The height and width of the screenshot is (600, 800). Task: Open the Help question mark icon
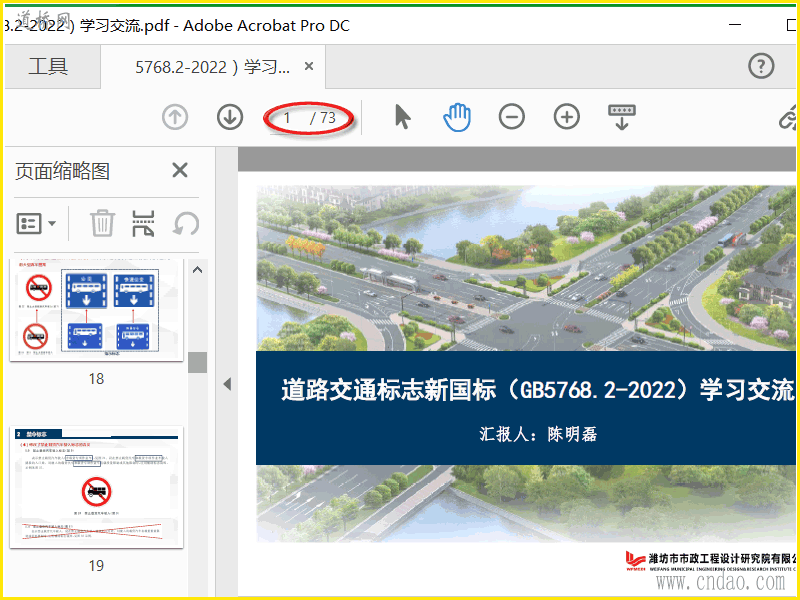click(x=761, y=66)
